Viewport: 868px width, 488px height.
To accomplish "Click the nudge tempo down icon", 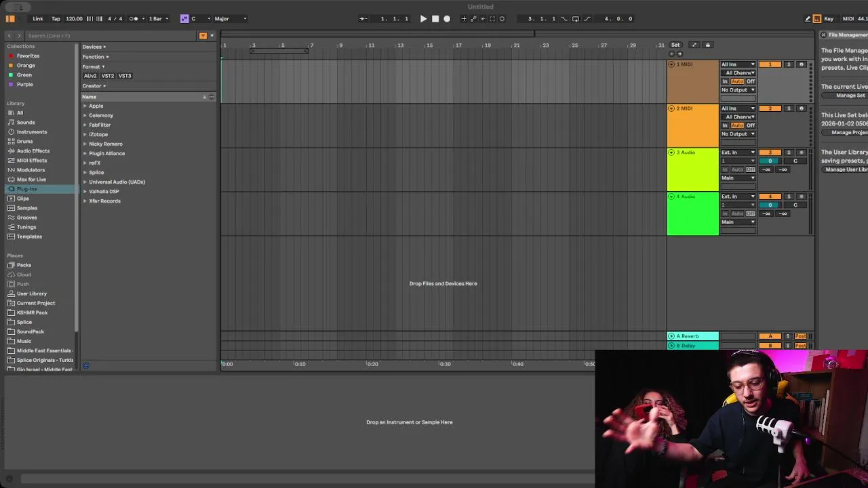I will point(90,19).
